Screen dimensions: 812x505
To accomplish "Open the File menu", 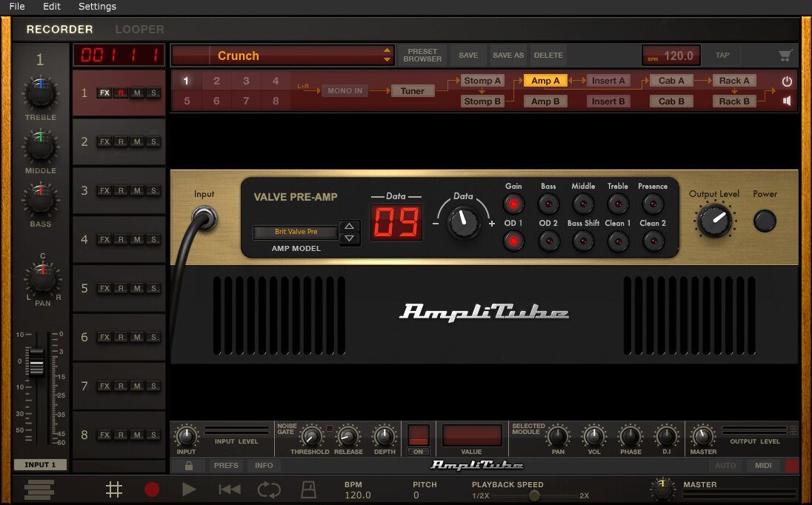I will point(17,7).
